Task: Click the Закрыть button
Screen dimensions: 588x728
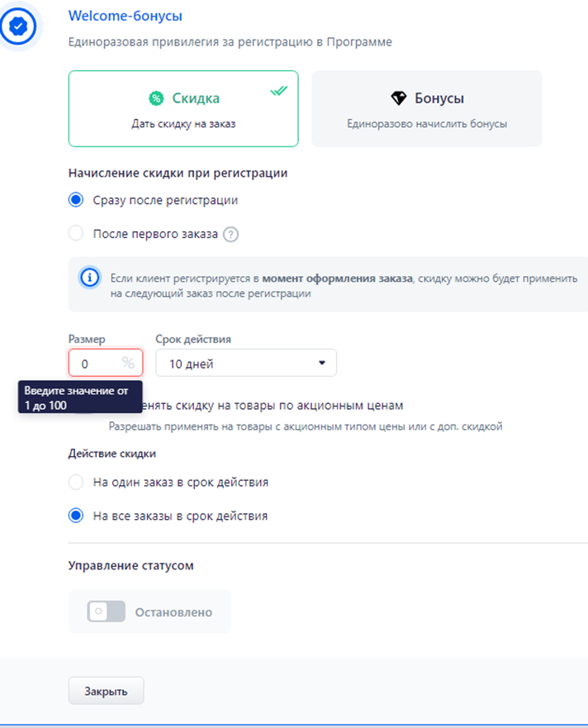Action: pos(107,691)
